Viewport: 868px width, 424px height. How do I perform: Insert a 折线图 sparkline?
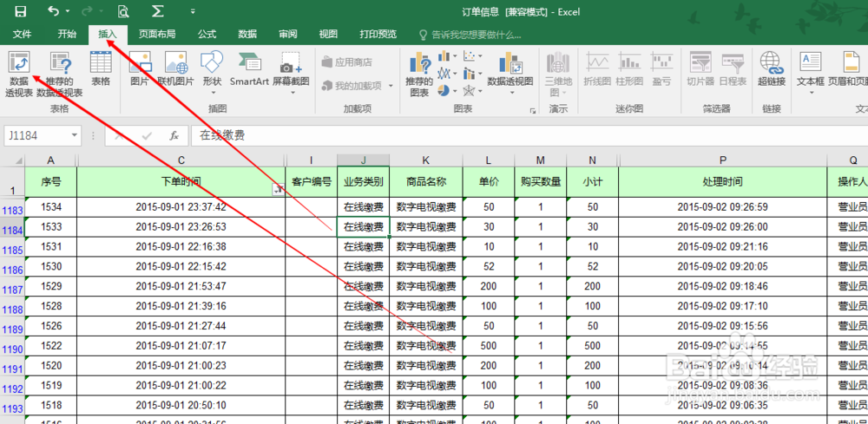tap(597, 69)
